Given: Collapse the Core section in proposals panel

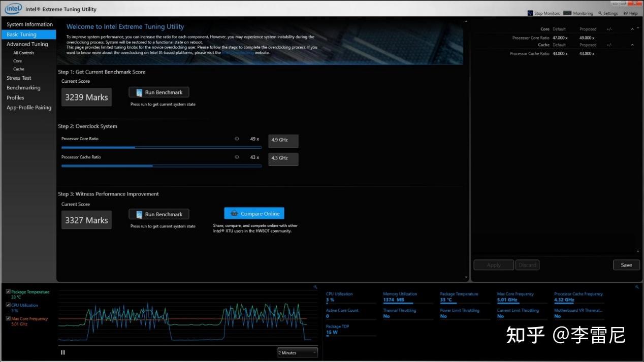Looking at the screenshot, I should coord(632,29).
